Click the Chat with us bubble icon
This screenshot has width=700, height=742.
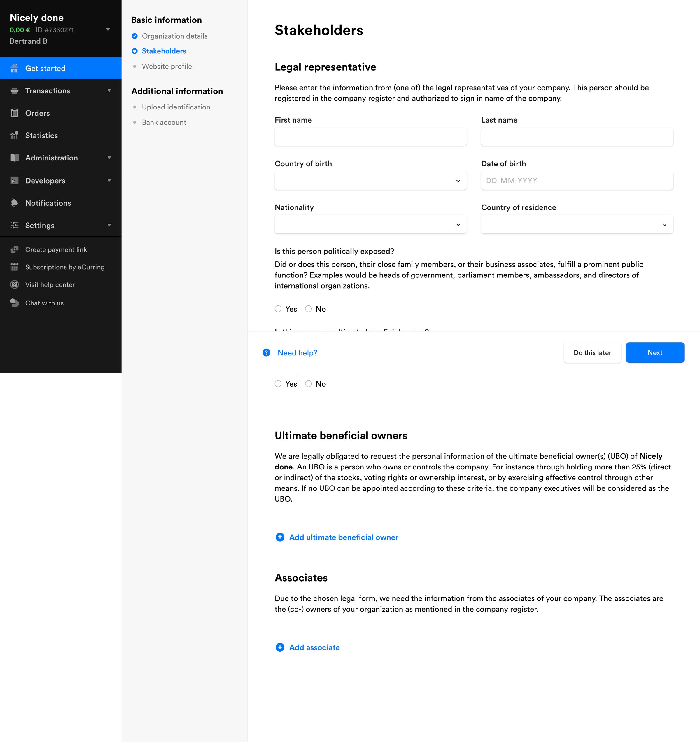(15, 303)
